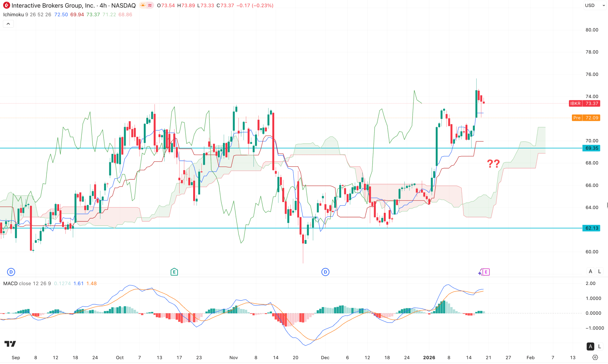Click the D dividend marker below September
Image resolution: width=608 pixels, height=364 pixels.
11,271
